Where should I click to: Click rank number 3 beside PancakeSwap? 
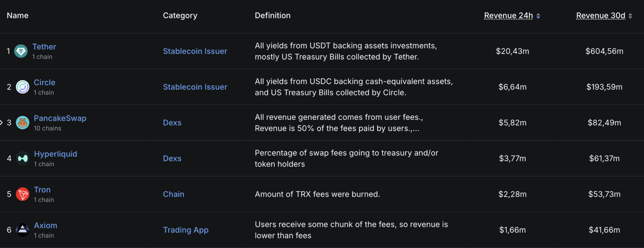click(x=9, y=123)
